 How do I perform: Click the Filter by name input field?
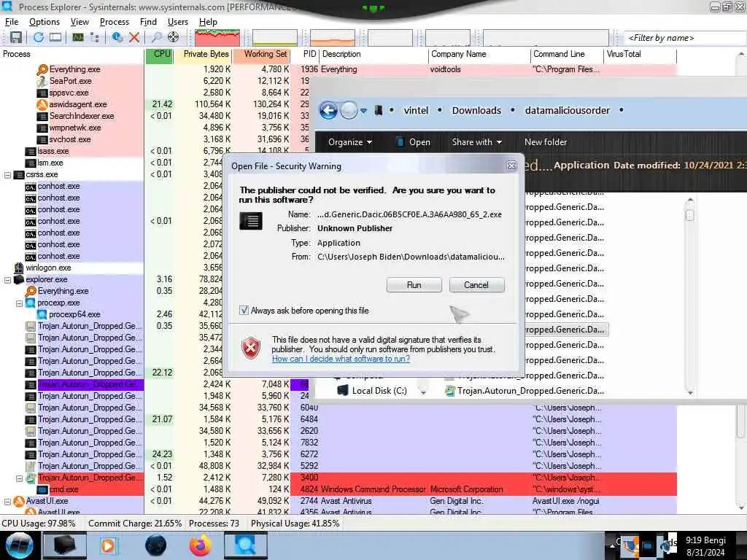point(684,38)
